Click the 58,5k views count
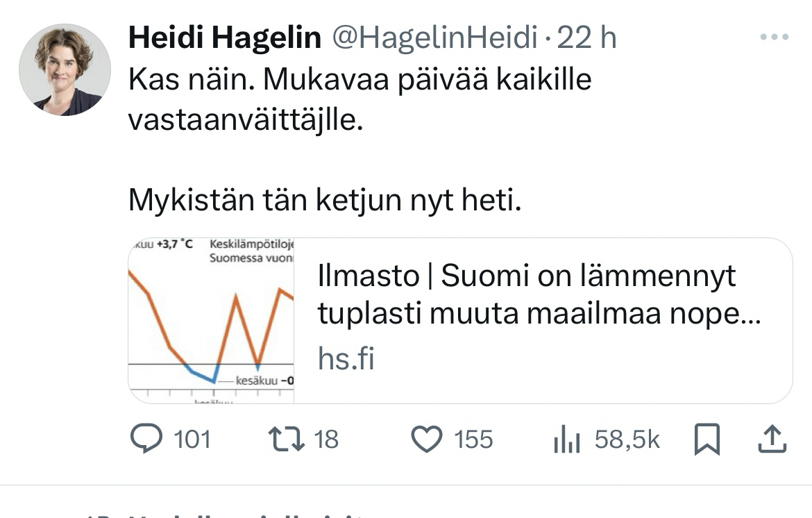 coord(627,440)
